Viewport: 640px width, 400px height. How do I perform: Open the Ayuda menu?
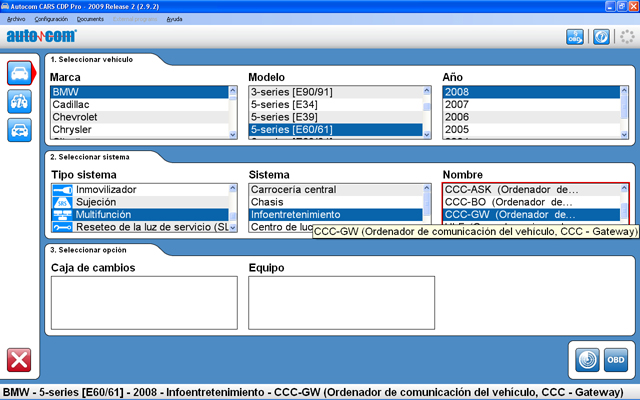point(174,19)
